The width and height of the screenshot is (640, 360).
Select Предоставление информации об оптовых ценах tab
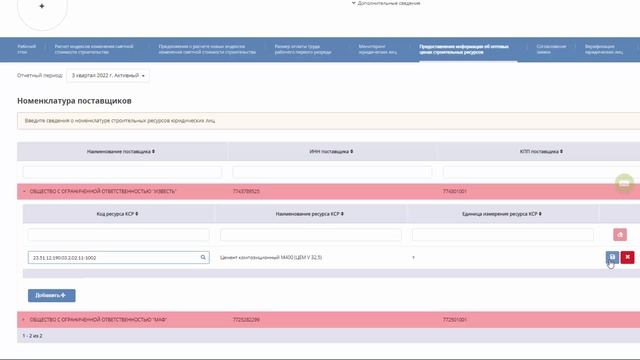[464, 49]
